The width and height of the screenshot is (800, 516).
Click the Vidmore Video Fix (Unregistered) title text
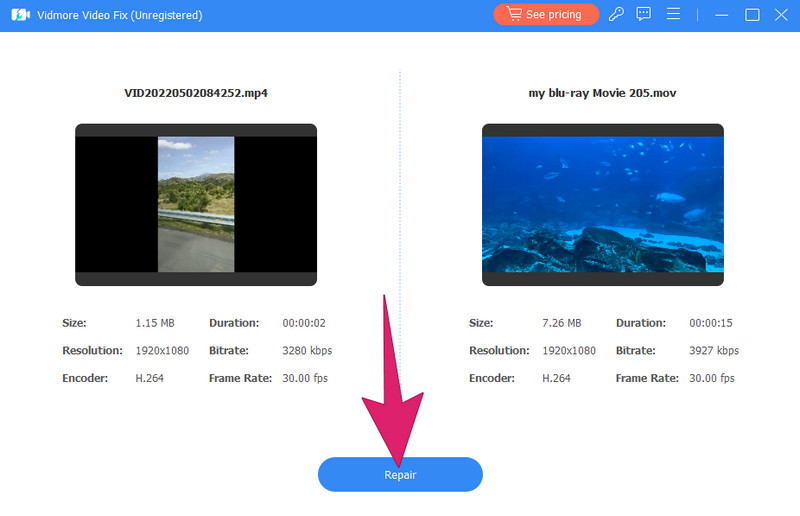click(x=120, y=15)
